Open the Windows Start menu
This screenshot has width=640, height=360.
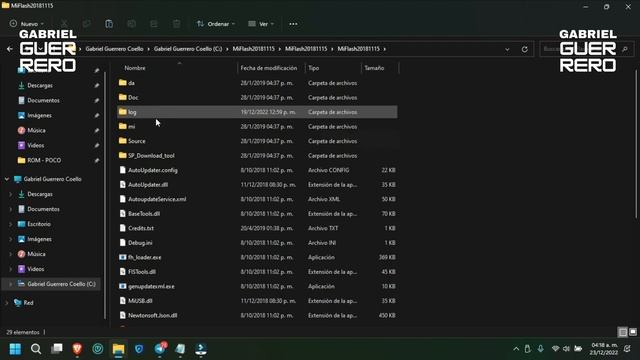pyautogui.click(x=15, y=349)
